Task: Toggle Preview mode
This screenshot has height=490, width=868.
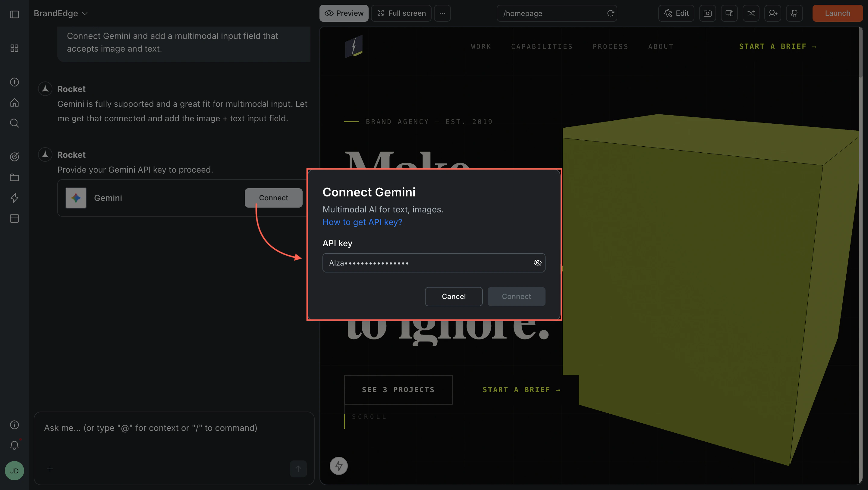Action: pyautogui.click(x=344, y=13)
